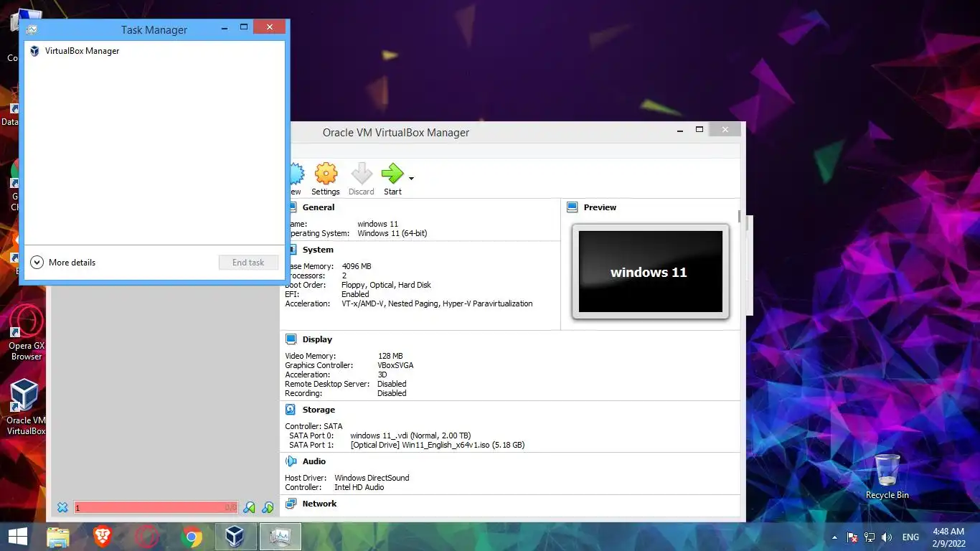Click '128 MB' video memory value
The width and height of the screenshot is (980, 551).
[390, 356]
